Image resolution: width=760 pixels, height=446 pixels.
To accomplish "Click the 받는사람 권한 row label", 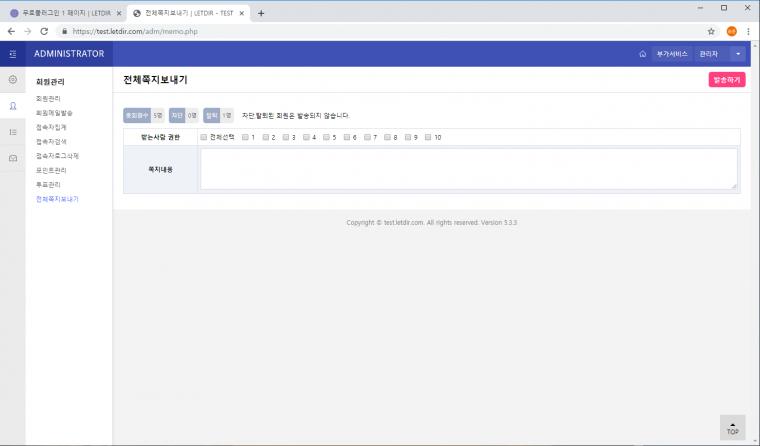I will coord(160,137).
